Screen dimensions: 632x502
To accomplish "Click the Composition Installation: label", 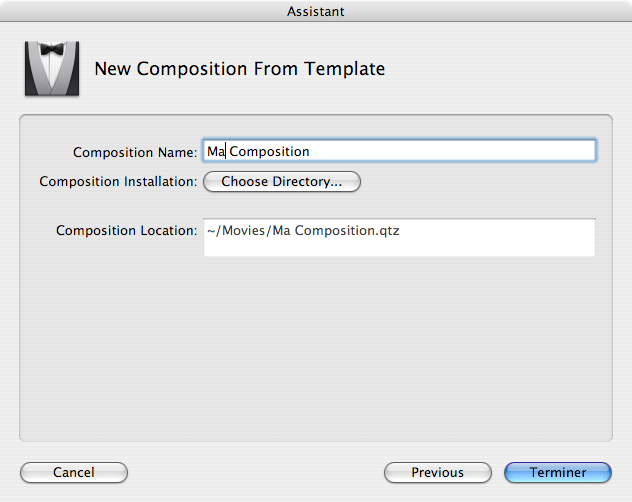I will tap(118, 181).
